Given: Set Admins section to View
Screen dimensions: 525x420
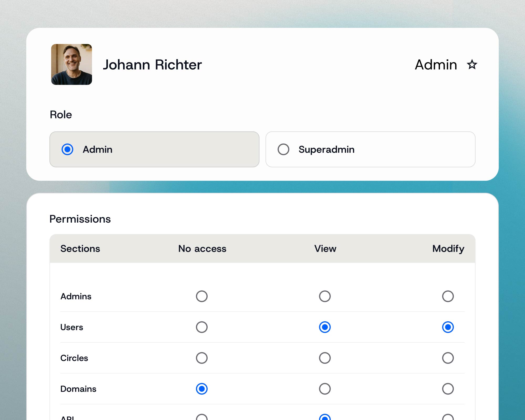Looking at the screenshot, I should click(x=325, y=296).
